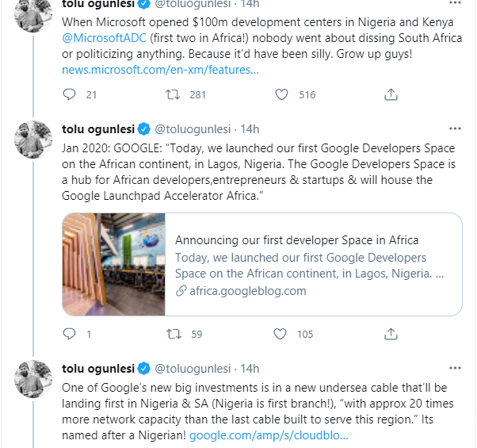The width and height of the screenshot is (477, 448).
Task: Open more options on undersea cable tweet
Action: pyautogui.click(x=455, y=368)
